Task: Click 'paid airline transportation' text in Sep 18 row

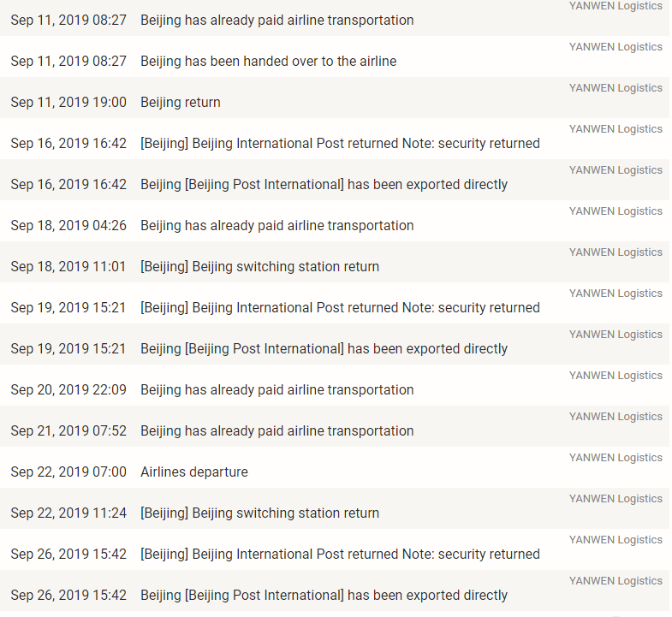Action: (x=336, y=225)
